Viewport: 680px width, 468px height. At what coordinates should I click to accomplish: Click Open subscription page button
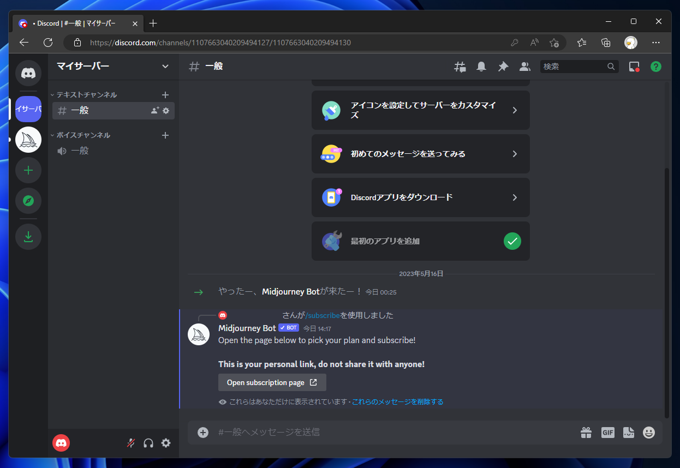coord(272,383)
